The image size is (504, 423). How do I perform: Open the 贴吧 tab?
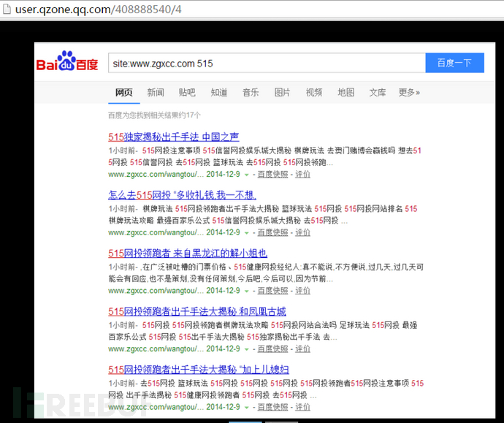pos(187,93)
